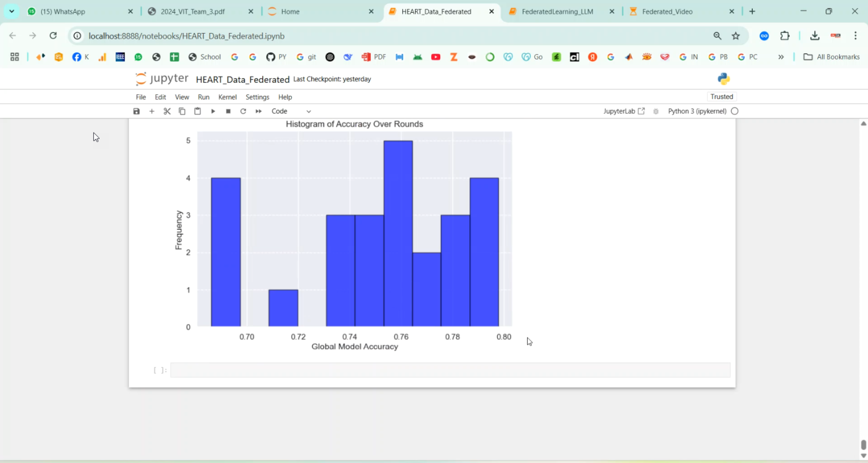Paste cell from clipboard

[x=197, y=111]
